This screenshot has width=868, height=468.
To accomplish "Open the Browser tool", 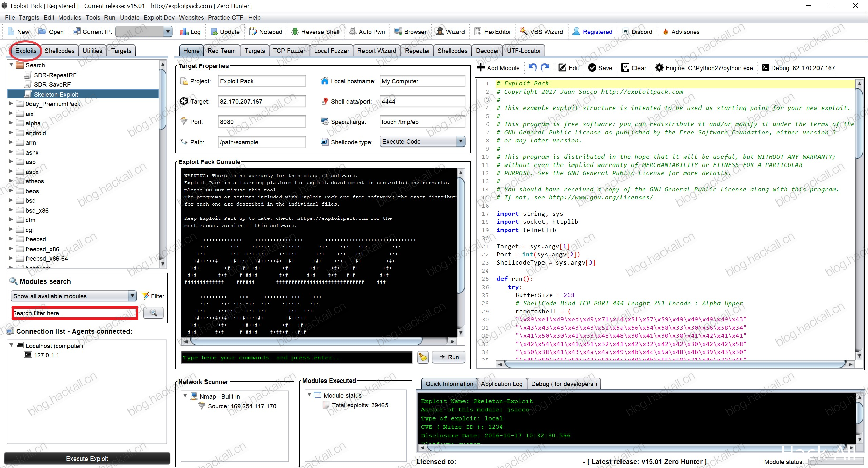I will (x=398, y=32).
